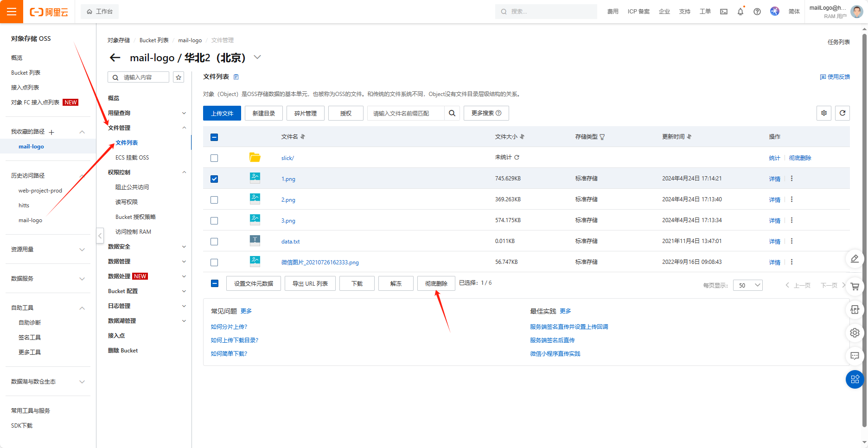Open file list column settings gear
Screen dimensions: 868x448
coord(823,113)
